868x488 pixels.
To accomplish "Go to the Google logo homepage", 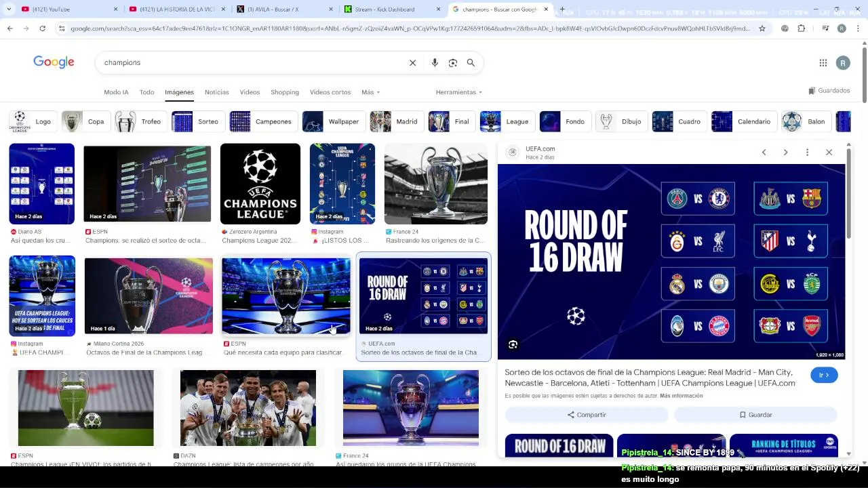I will 54,62.
